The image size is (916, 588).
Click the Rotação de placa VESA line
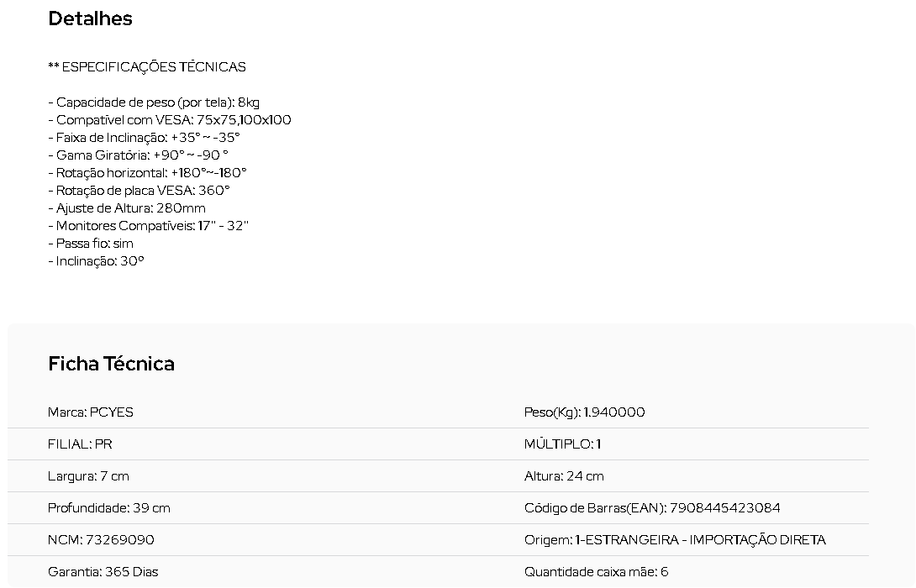pyautogui.click(x=139, y=191)
